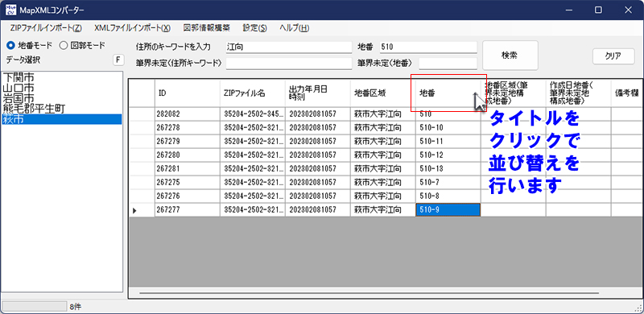Click 202302081057 cell in row 267276

point(318,196)
